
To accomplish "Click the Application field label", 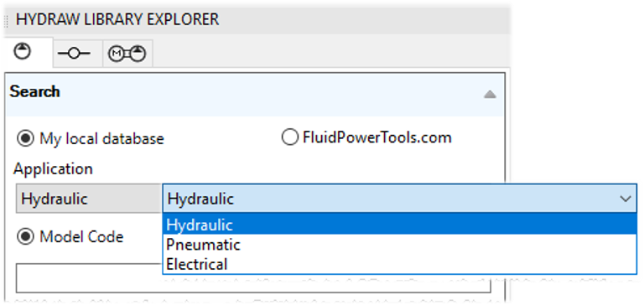I will point(53,168).
